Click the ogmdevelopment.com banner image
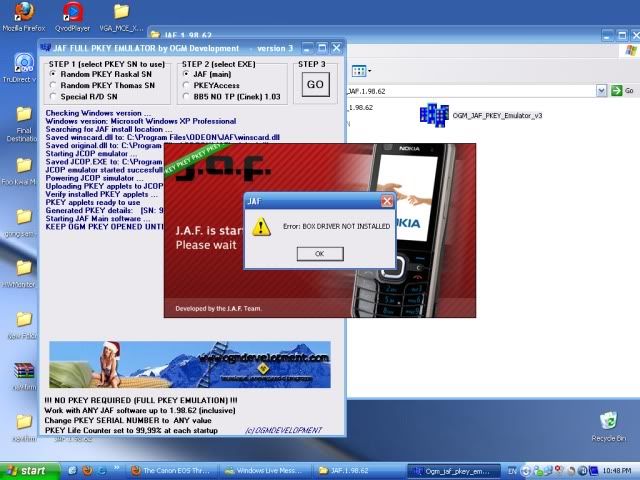This screenshot has width=640, height=480. click(190, 364)
